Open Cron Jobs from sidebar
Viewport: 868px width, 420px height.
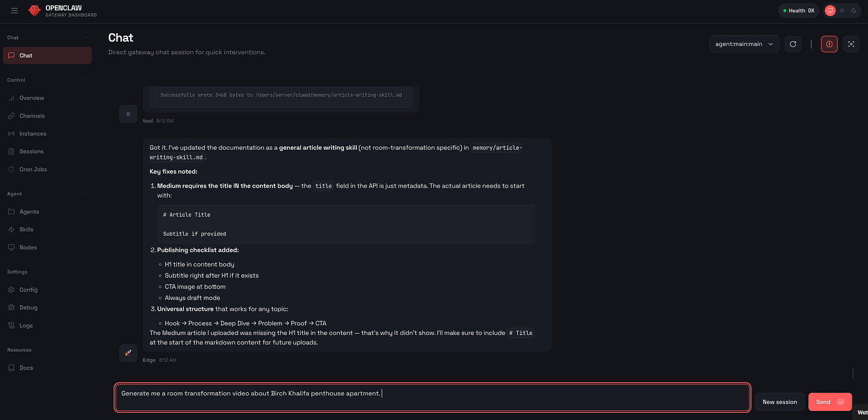[x=33, y=170]
